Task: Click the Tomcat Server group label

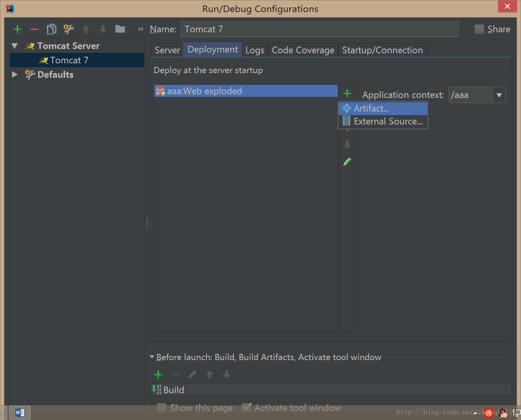Action: click(68, 46)
